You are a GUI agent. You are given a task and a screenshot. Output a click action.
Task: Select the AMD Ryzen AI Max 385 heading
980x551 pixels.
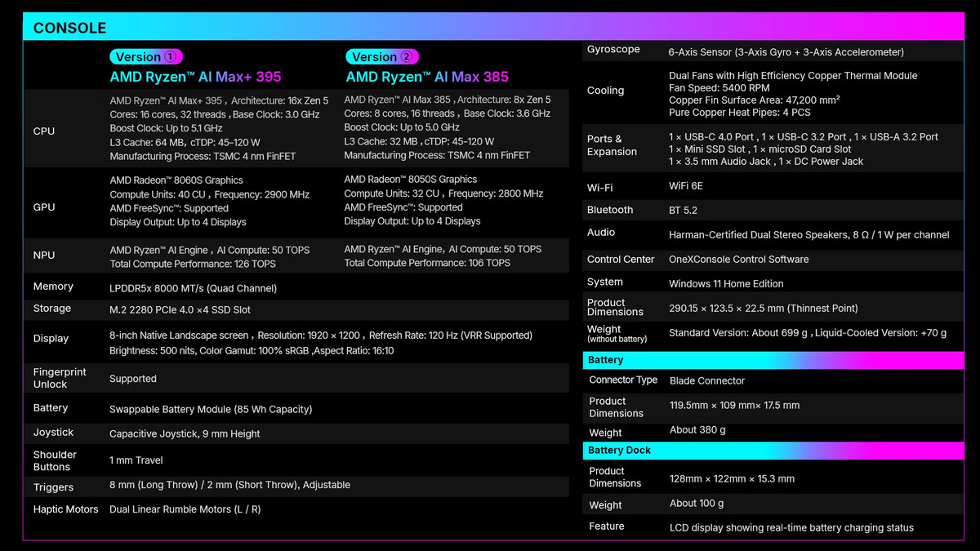click(x=426, y=77)
